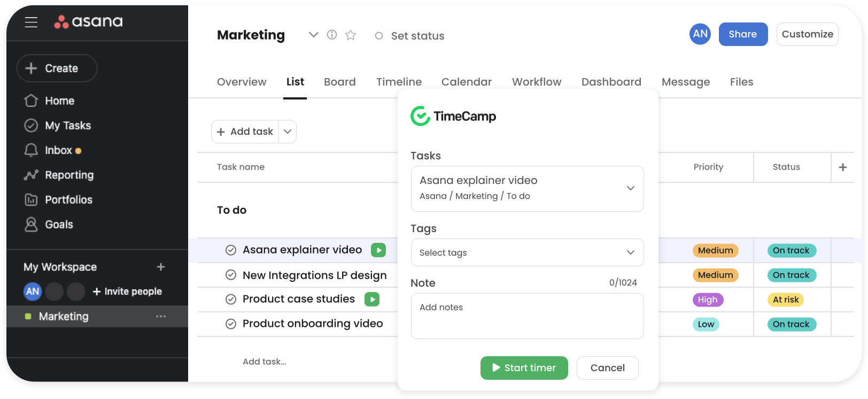Click the Add task button
This screenshot has width=868, height=399.
coord(245,132)
